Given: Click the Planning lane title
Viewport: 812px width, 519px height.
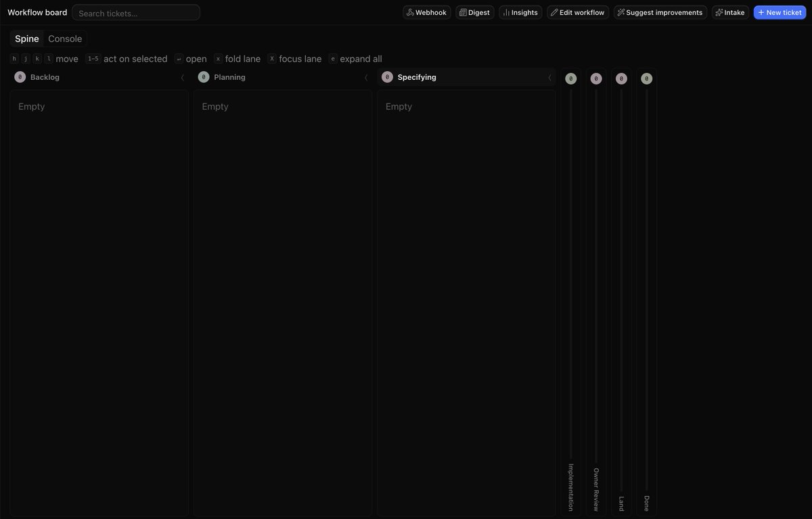Looking at the screenshot, I should coord(229,77).
